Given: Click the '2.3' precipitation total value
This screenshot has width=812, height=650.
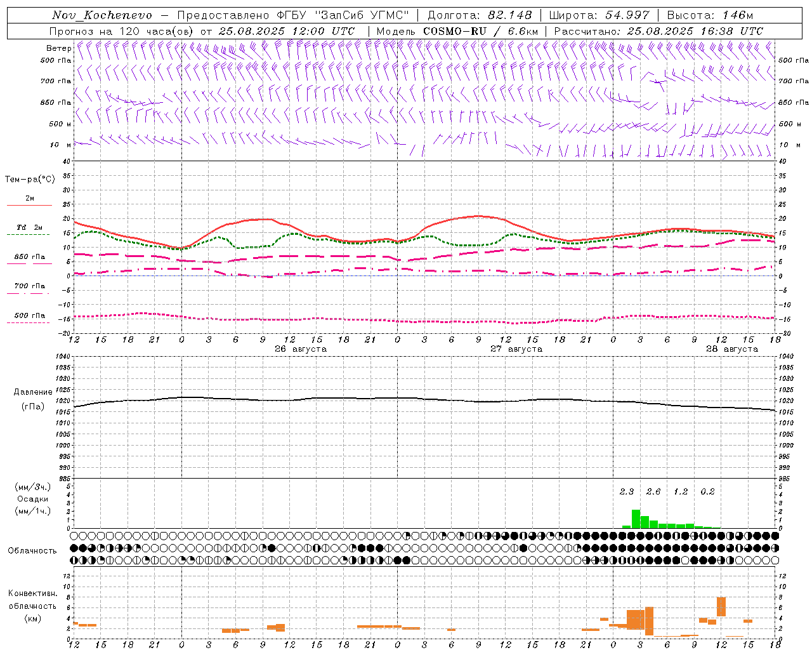Looking at the screenshot, I should pyautogui.click(x=627, y=492).
